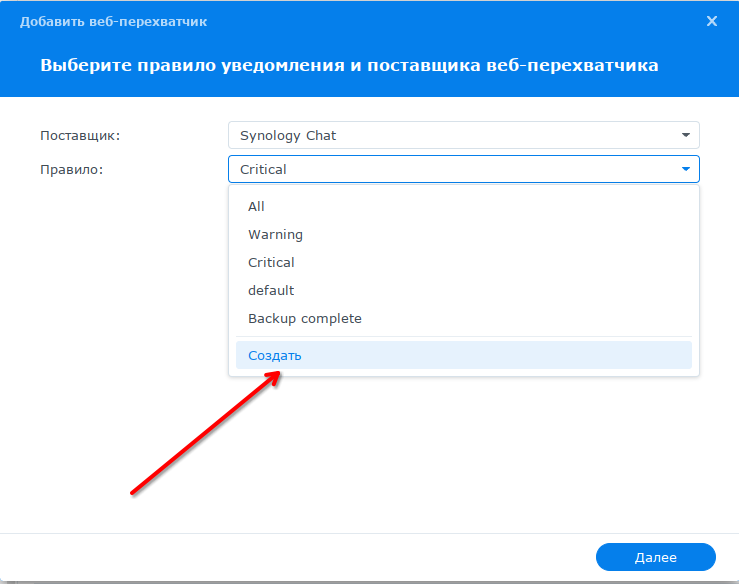Image resolution: width=739 pixels, height=584 pixels.
Task: Click the Правило: field label
Action: (72, 170)
